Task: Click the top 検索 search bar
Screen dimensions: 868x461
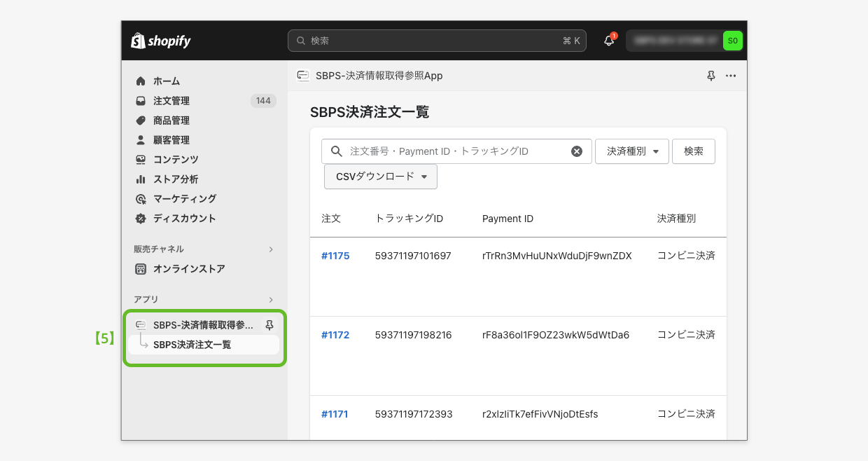Action: 437,41
